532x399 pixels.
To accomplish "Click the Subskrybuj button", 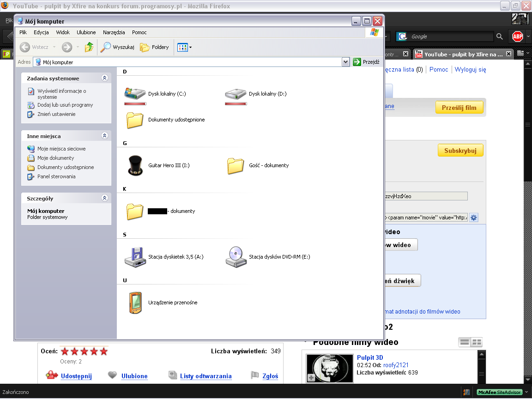I will (x=460, y=151).
